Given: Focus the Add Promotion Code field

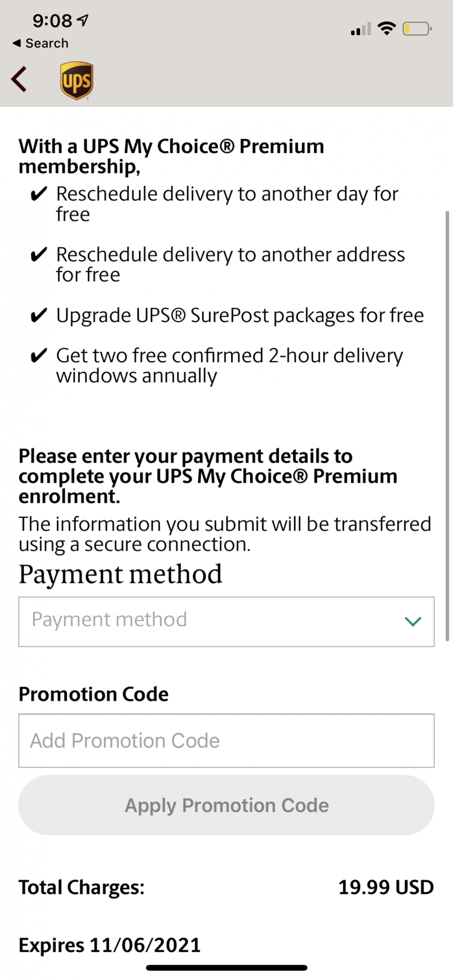Looking at the screenshot, I should click(x=226, y=740).
